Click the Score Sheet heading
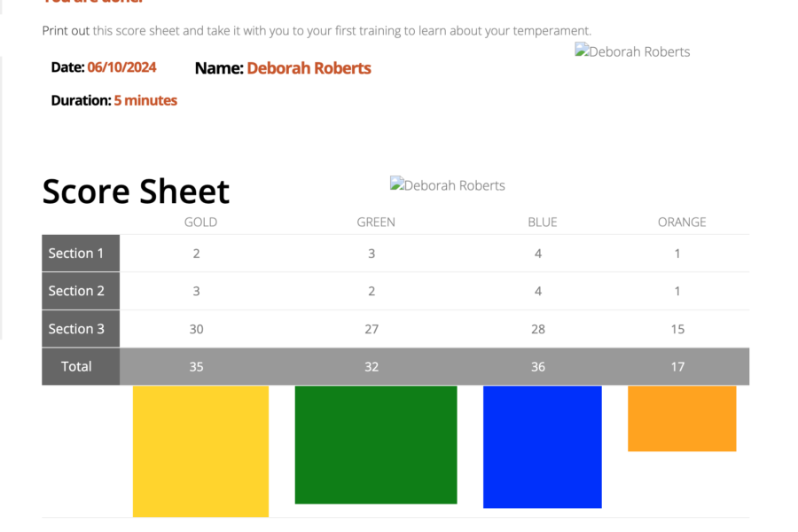The width and height of the screenshot is (798, 532). (136, 192)
